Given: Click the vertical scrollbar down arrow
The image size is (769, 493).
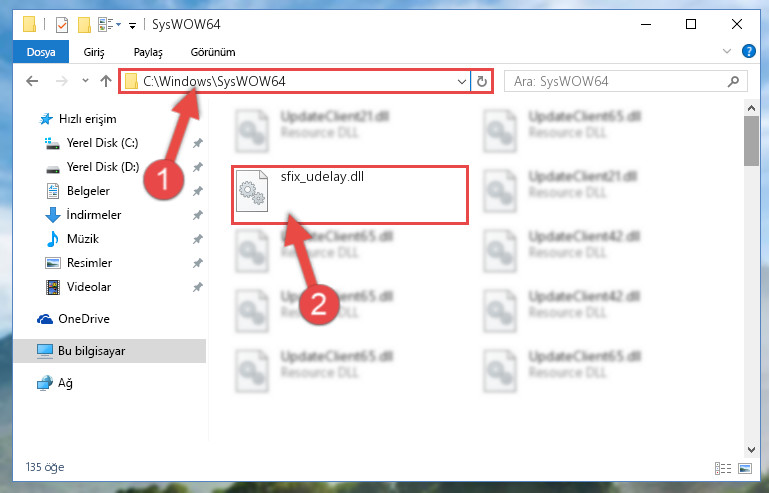Looking at the screenshot, I should pyautogui.click(x=751, y=449).
